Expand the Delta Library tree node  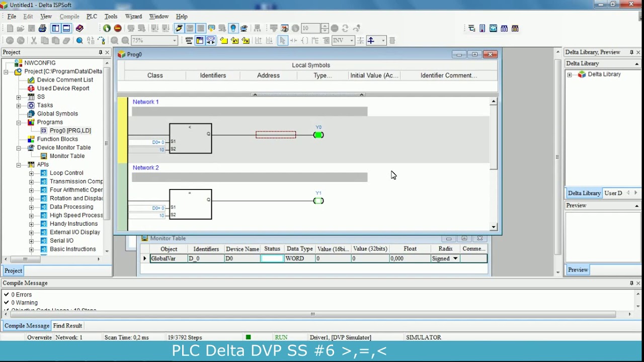(570, 75)
